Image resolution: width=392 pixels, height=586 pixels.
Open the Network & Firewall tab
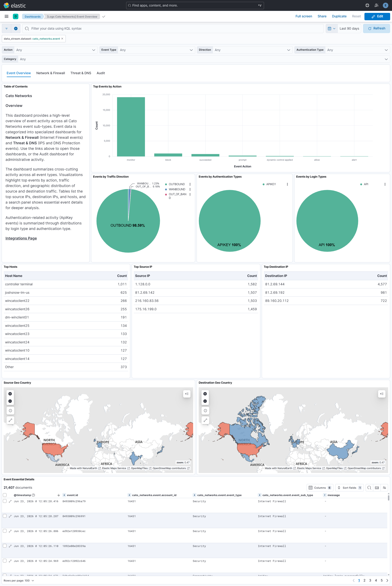(x=50, y=73)
